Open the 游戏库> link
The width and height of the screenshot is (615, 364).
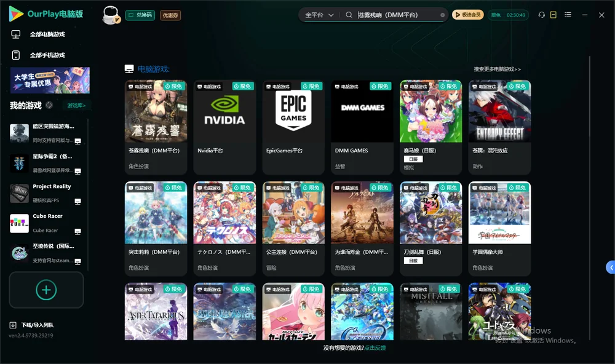pos(76,105)
